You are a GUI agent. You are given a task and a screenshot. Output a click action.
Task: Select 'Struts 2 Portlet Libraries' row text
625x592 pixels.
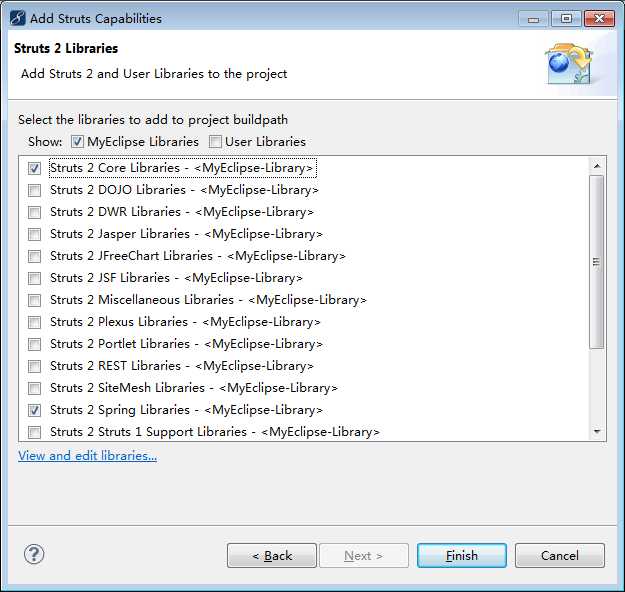[x=186, y=344]
